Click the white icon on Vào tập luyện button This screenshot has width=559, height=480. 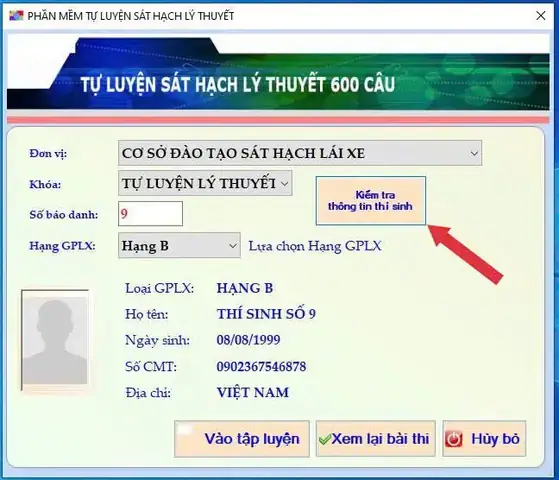tap(185, 429)
